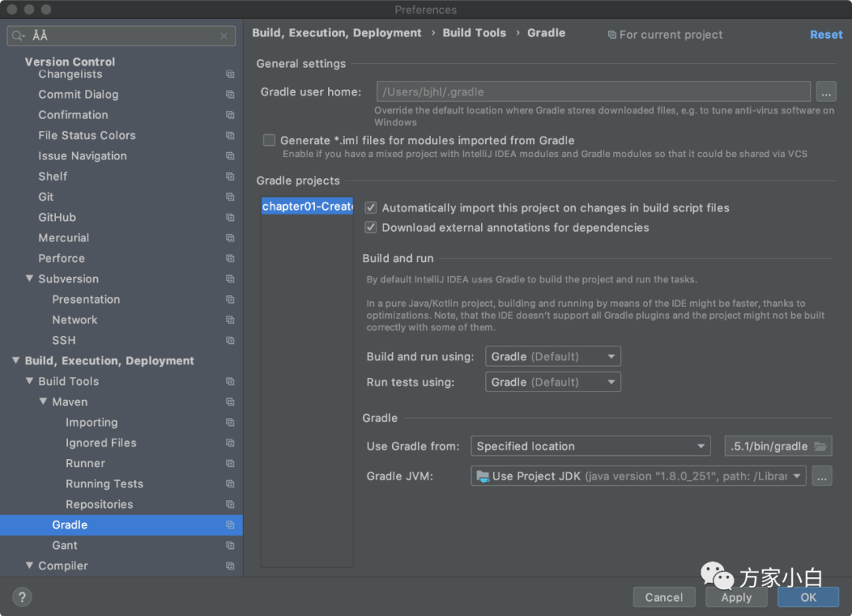Click the help question mark icon
The image size is (852, 616).
[21, 597]
